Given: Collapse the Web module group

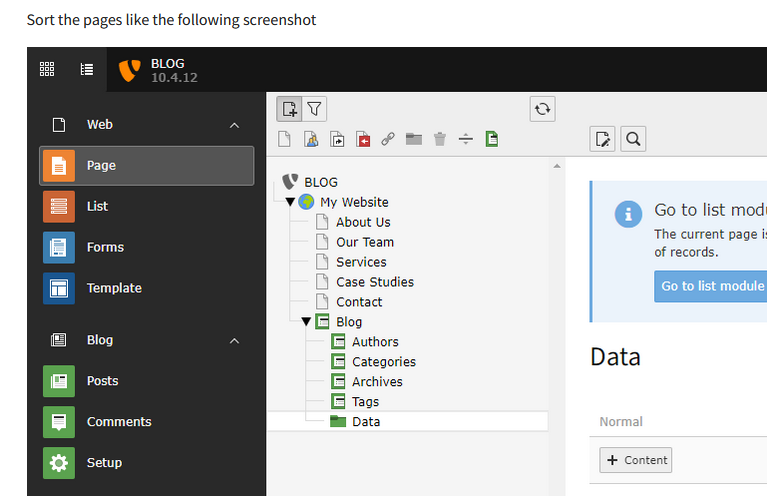Looking at the screenshot, I should (234, 125).
